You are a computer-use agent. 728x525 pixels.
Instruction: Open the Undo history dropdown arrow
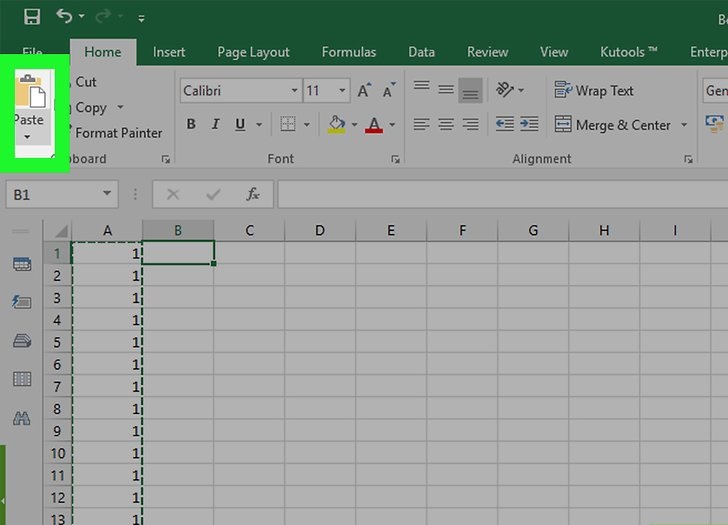pyautogui.click(x=82, y=17)
